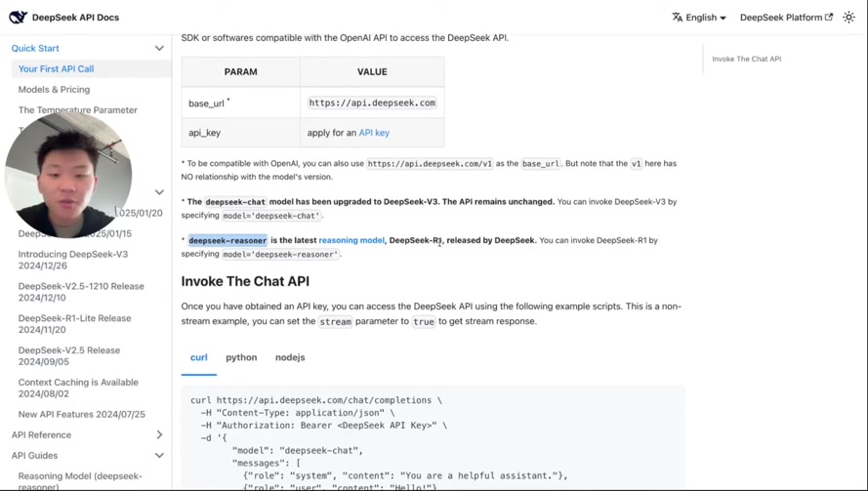This screenshot has height=491, width=868.
Task: Click the PARAM column header
Action: [240, 72]
